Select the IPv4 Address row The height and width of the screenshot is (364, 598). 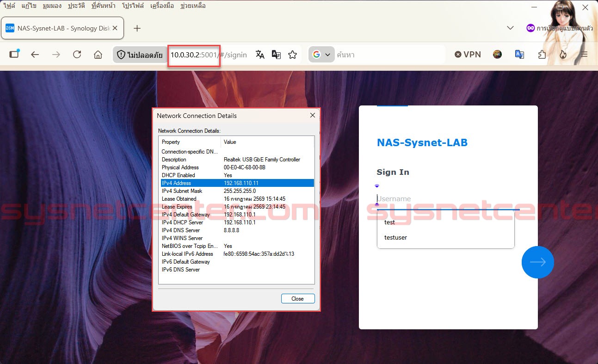[x=237, y=183]
